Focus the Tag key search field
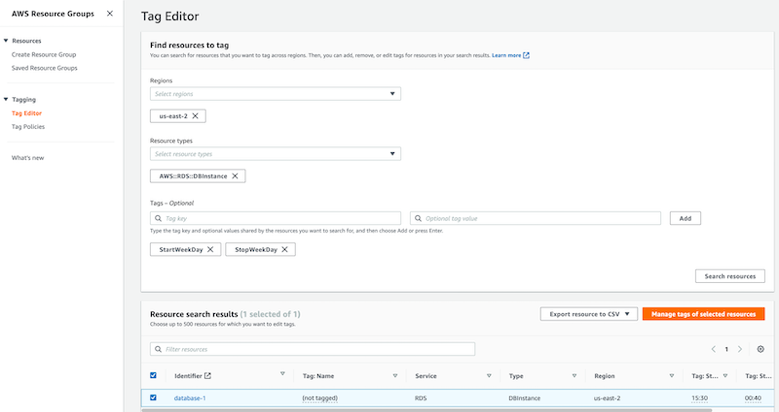This screenshot has width=779, height=412. [275, 218]
